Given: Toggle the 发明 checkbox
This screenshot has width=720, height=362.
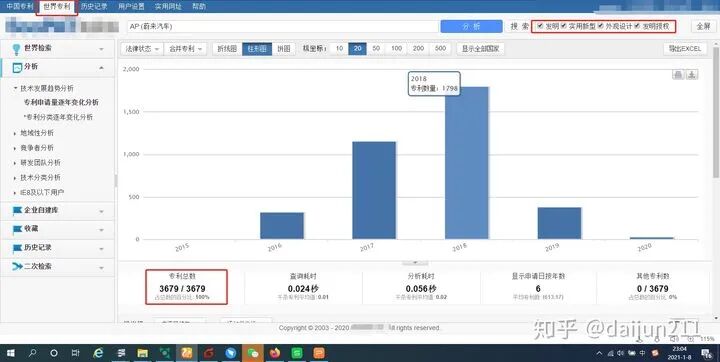Looking at the screenshot, I should point(540,26).
